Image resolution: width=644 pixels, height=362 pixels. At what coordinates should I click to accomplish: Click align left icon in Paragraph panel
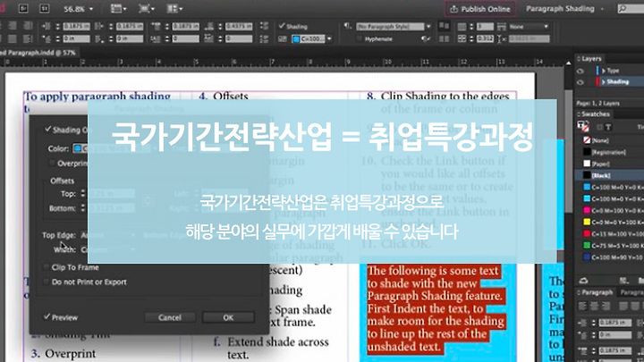click(582, 307)
